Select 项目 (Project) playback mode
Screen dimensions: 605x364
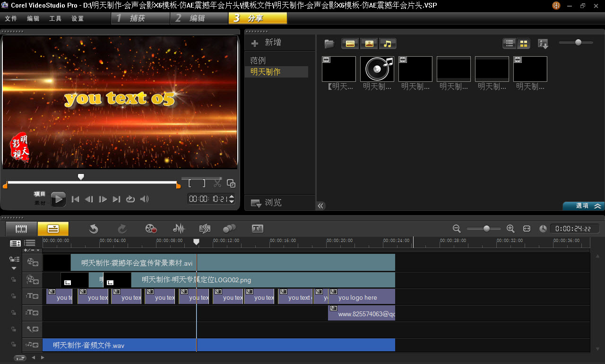(x=40, y=194)
